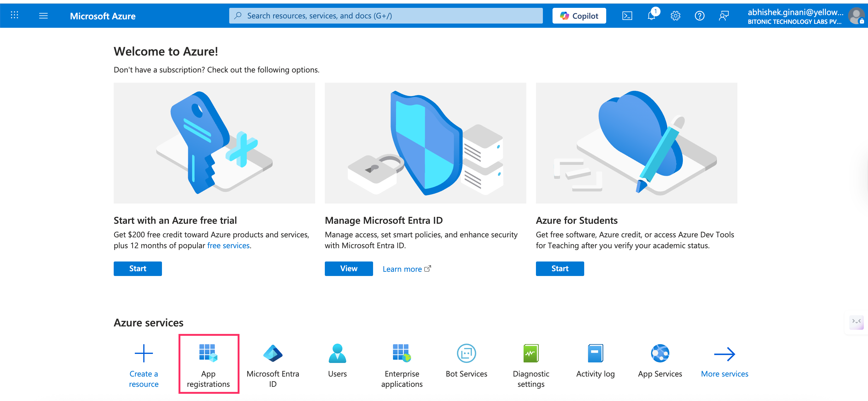Viewport: 868px width, 401px height.
Task: Open Bot Services icon
Action: tap(466, 353)
